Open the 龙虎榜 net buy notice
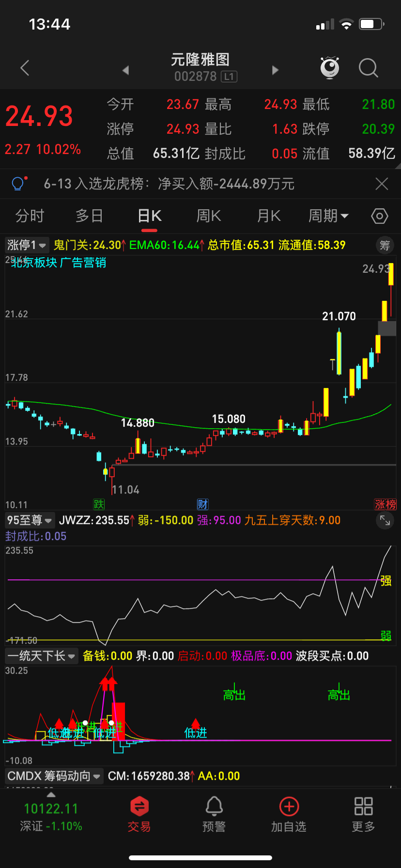Image resolution: width=401 pixels, height=868 pixels. [x=169, y=184]
